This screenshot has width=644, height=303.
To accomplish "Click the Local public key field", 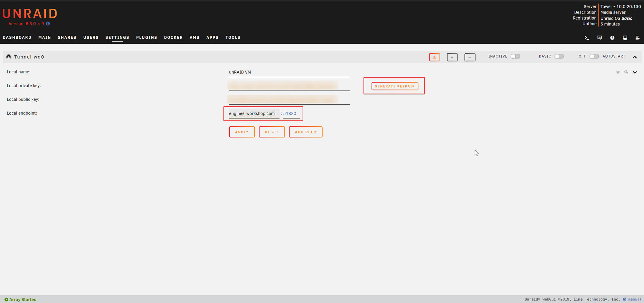I will click(289, 99).
